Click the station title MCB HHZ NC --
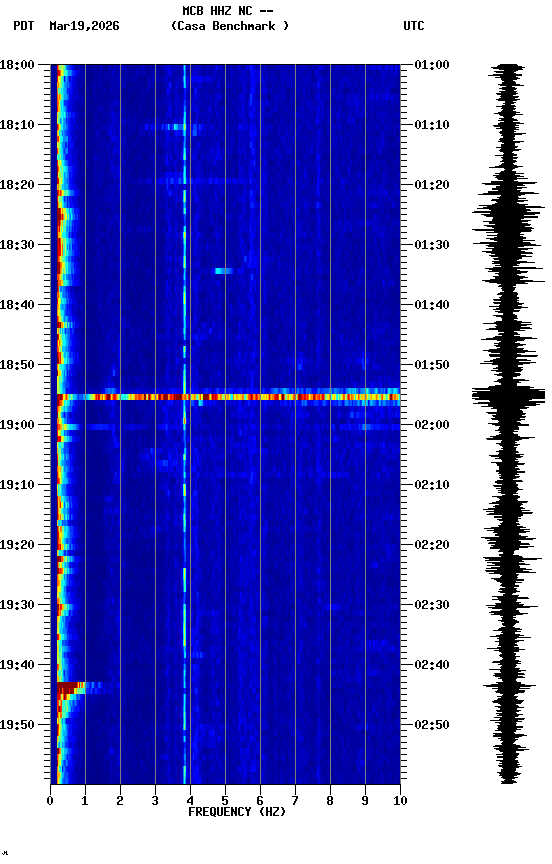Screen dimensions: 552x864 [228, 11]
